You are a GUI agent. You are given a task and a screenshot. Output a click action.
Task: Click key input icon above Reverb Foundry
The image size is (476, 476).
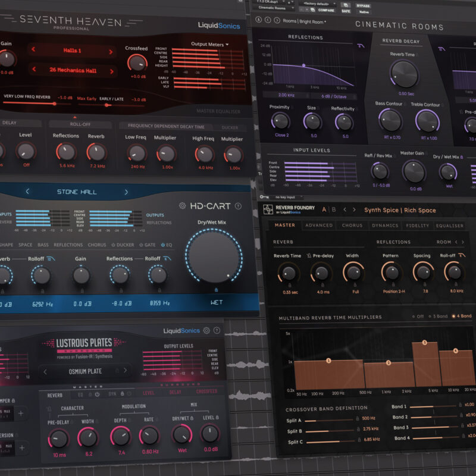264,197
